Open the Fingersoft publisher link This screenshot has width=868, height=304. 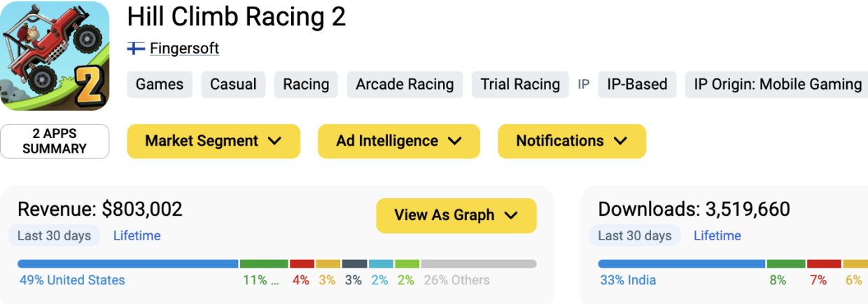pos(184,48)
